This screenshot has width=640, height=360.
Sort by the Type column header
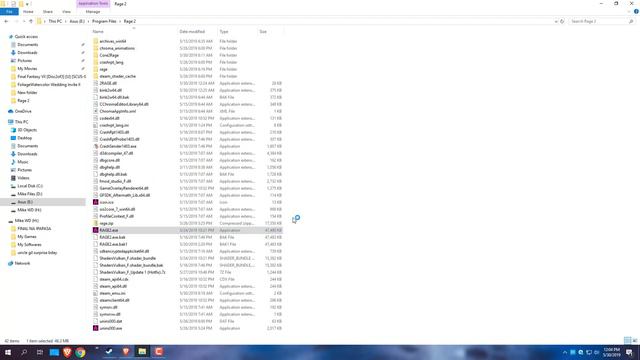(x=224, y=31)
